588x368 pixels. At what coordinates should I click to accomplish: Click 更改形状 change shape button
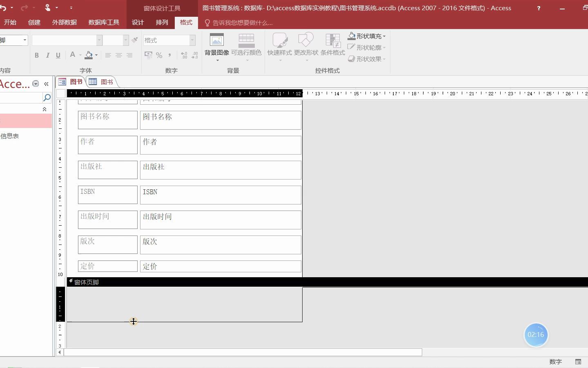306,47
